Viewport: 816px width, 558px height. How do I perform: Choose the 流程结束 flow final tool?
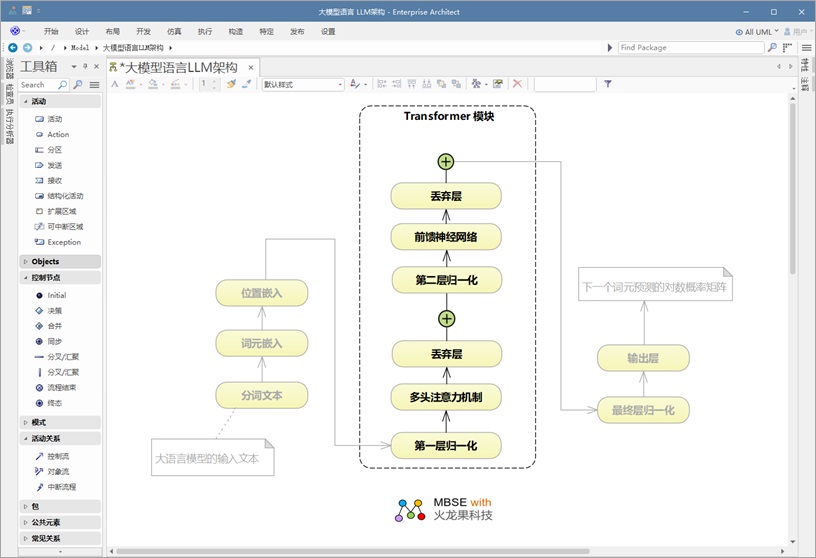tap(61, 387)
